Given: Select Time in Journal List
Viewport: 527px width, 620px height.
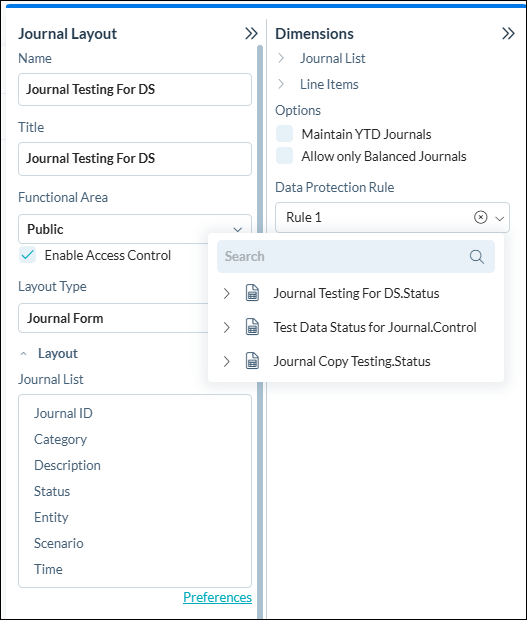Looking at the screenshot, I should pos(48,569).
